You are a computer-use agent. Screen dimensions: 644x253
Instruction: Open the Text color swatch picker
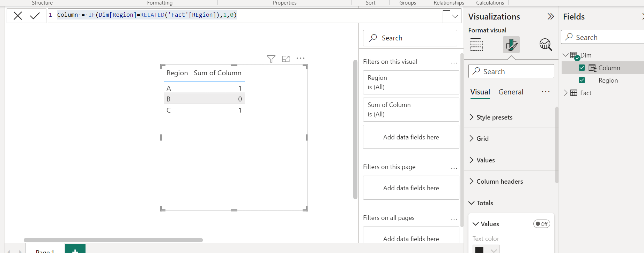click(486, 250)
